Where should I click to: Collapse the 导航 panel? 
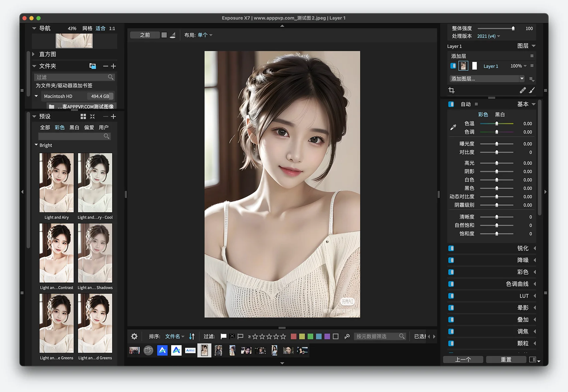point(34,28)
